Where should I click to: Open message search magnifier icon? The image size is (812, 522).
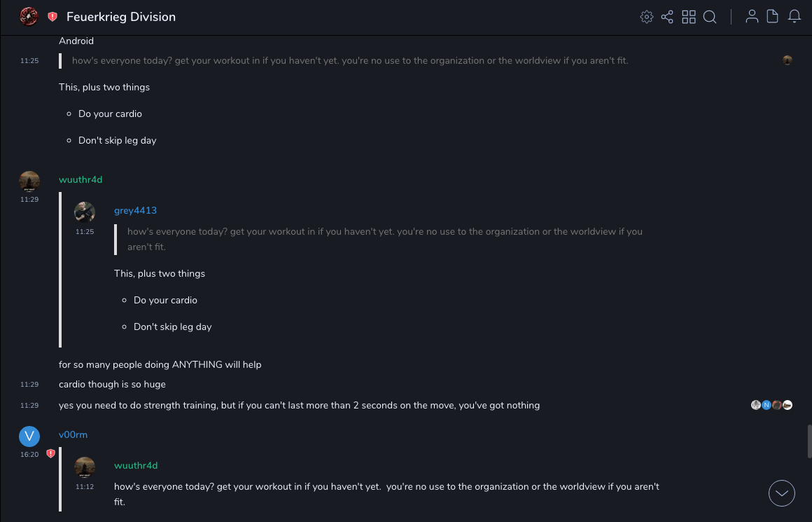coord(710,17)
